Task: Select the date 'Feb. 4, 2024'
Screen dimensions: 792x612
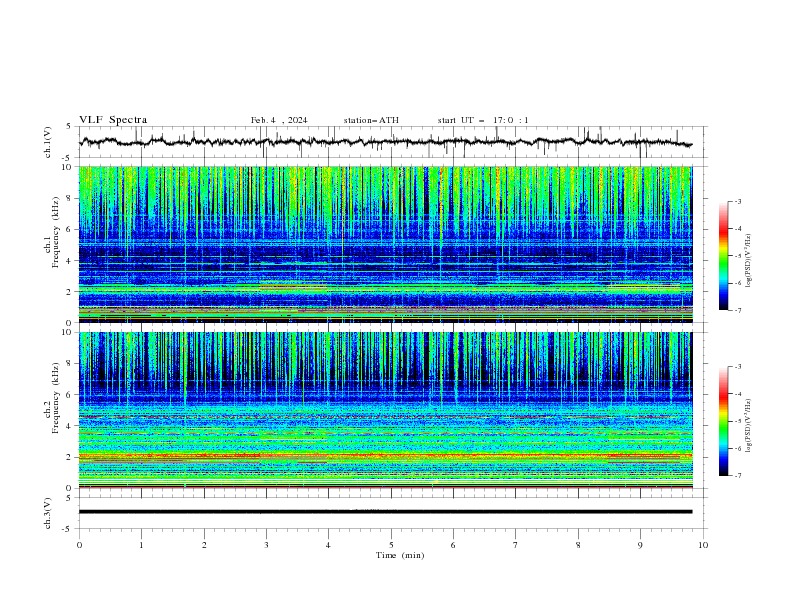Action: coord(279,120)
